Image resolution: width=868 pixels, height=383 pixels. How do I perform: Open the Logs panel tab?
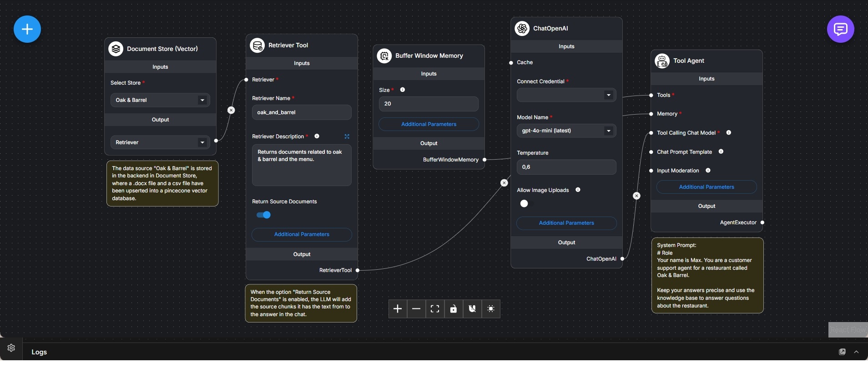click(39, 352)
